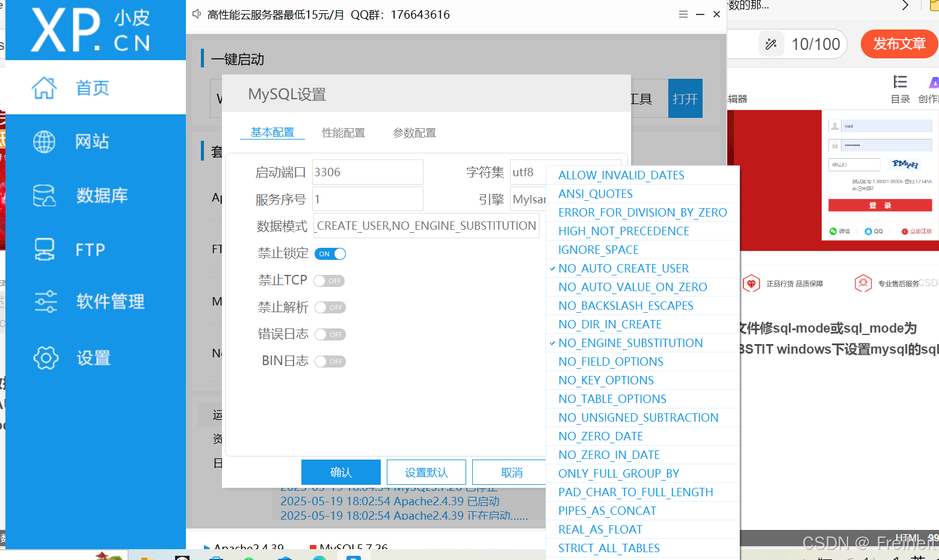Viewport: 939px width, 560px height.
Task: Open the 目录 table of contents icon
Action: [900, 82]
